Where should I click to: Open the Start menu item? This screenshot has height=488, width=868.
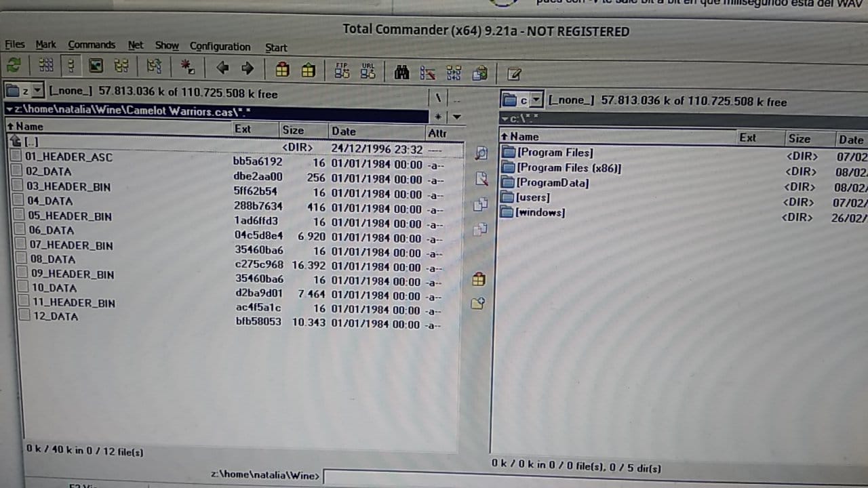tap(276, 47)
